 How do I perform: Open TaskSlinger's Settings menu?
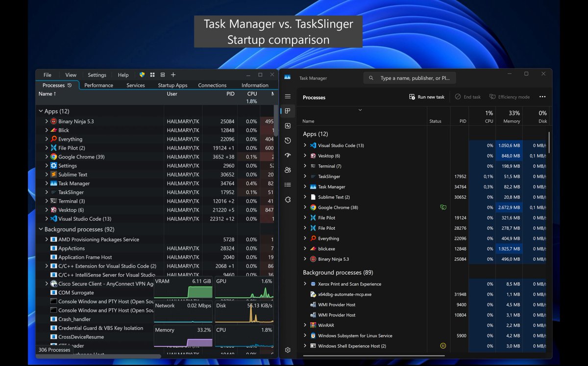pos(97,75)
